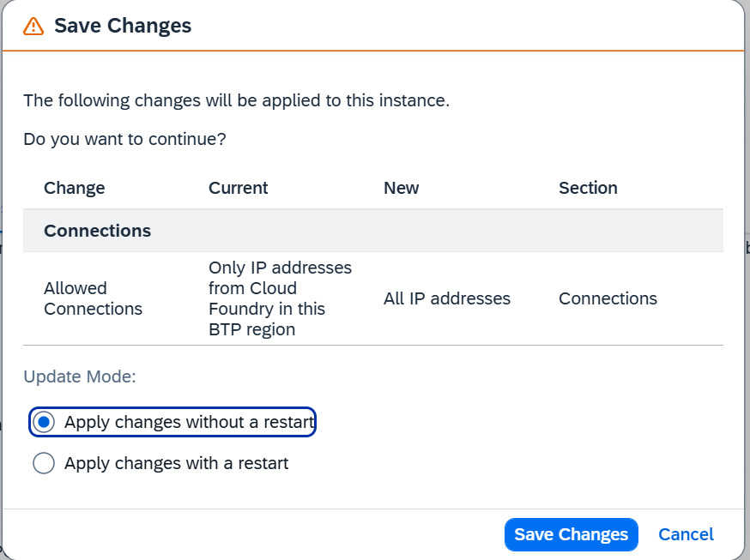Click the Current column header
Viewport: 750px width, 560px height.
[239, 188]
